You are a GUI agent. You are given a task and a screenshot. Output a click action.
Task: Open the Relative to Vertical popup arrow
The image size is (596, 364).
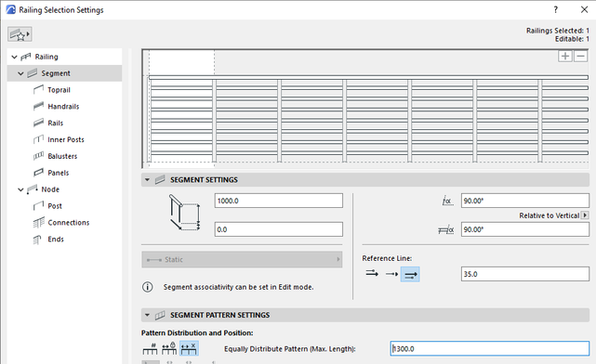point(586,215)
